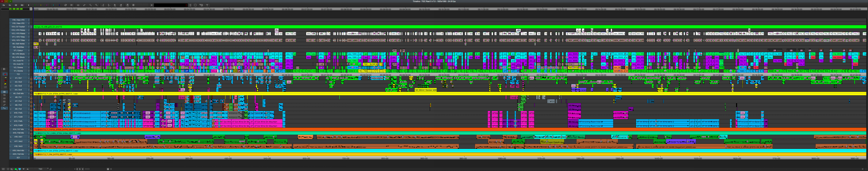Toggle the A16 / Mx1 track selector
The width and height of the screenshot is (868, 171).
pyautogui.click(x=19, y=137)
